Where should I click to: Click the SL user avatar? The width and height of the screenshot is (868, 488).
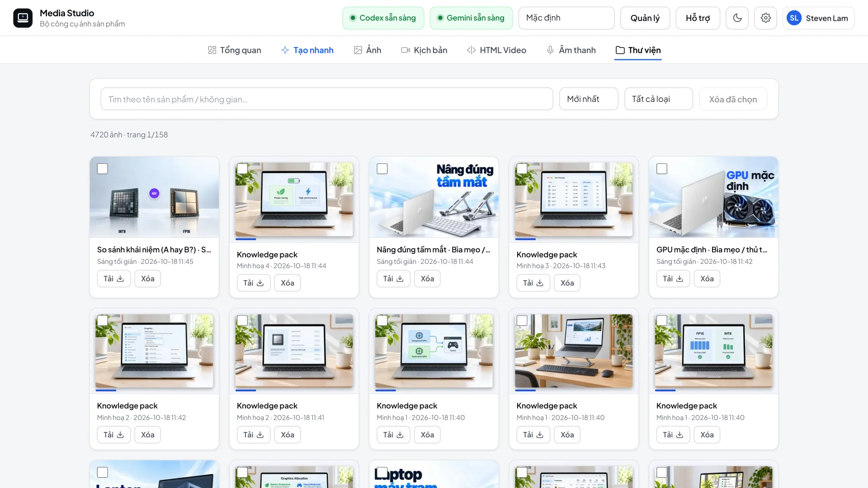(794, 18)
